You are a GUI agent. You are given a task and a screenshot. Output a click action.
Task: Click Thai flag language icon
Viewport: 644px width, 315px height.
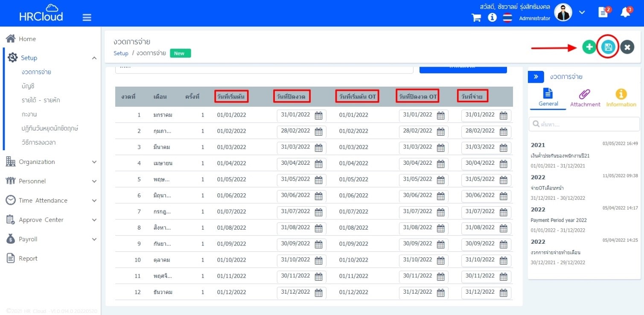507,17
